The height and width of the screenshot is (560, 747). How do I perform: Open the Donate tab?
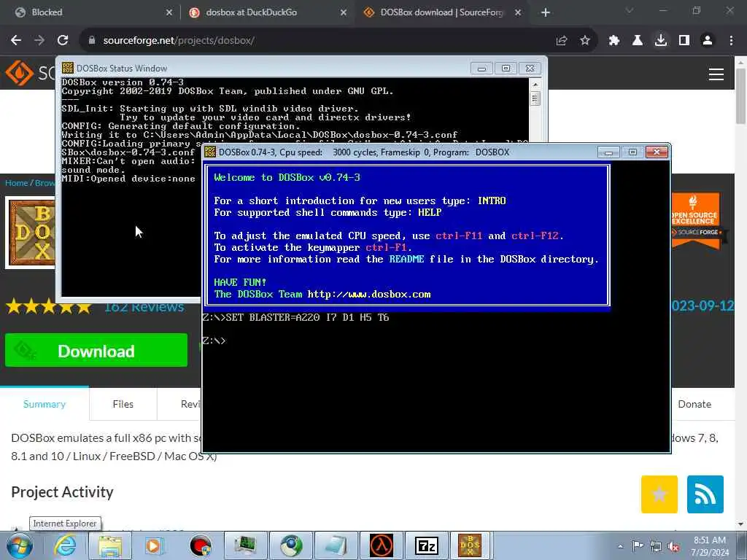[694, 404]
